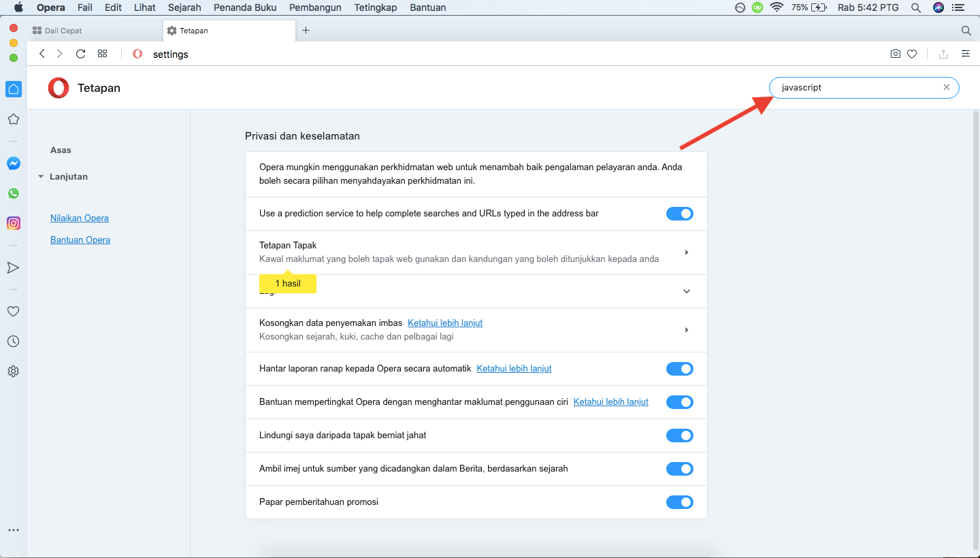
Task: Open the Easy Setup sliders icon
Action: 966,54
